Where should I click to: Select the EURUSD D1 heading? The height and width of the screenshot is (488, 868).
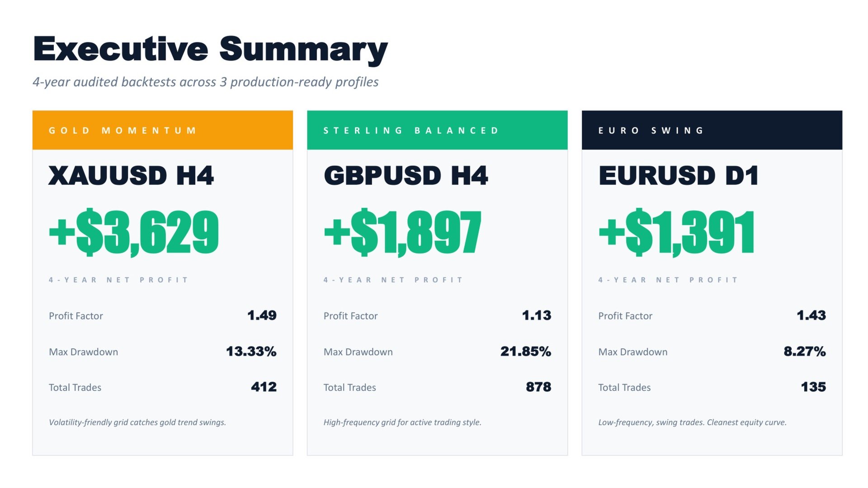(x=678, y=175)
